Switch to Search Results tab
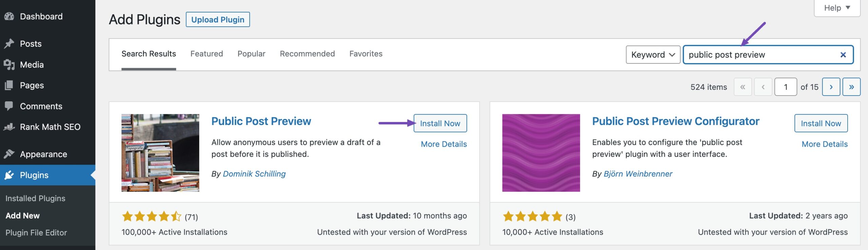This screenshot has width=868, height=250. point(149,54)
